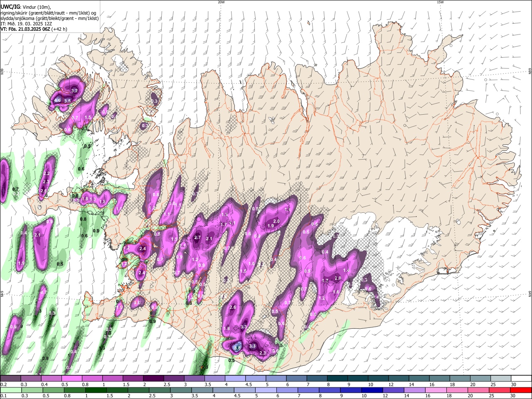Pick the light periwinkle swatch at snow legend 4

[234, 378]
